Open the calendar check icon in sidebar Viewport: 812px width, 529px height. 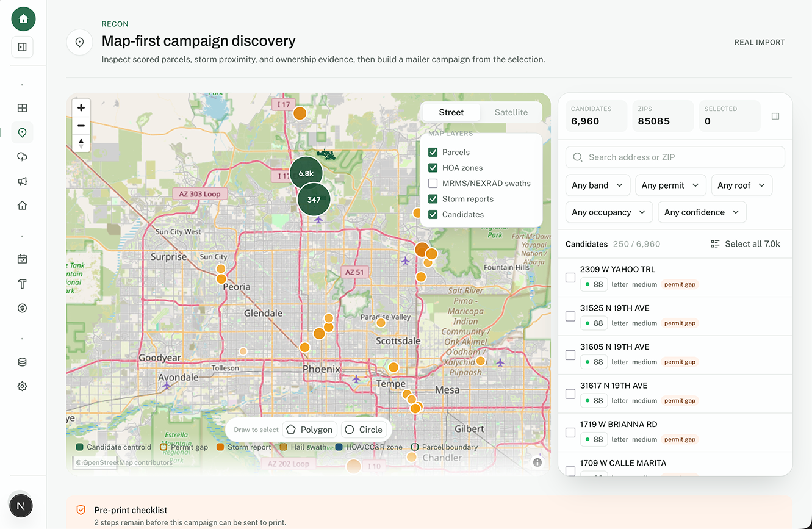click(23, 259)
